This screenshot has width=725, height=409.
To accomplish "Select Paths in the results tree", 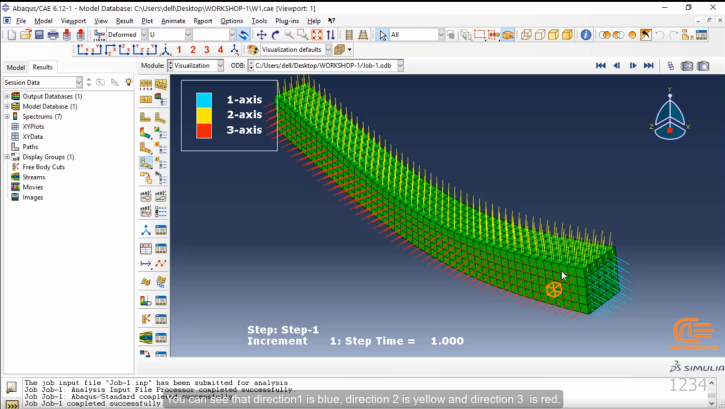I will [30, 147].
